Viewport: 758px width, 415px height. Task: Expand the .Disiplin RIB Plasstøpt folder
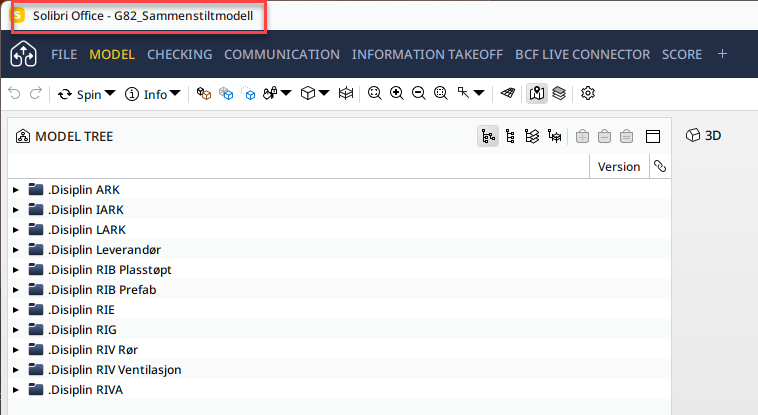coord(15,270)
